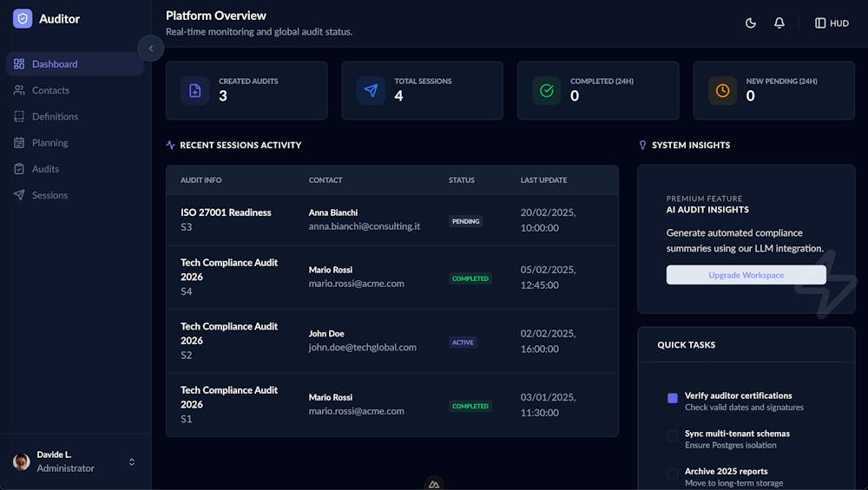Open the Sessions sidebar entry
This screenshot has height=490, width=868.
tap(75, 195)
